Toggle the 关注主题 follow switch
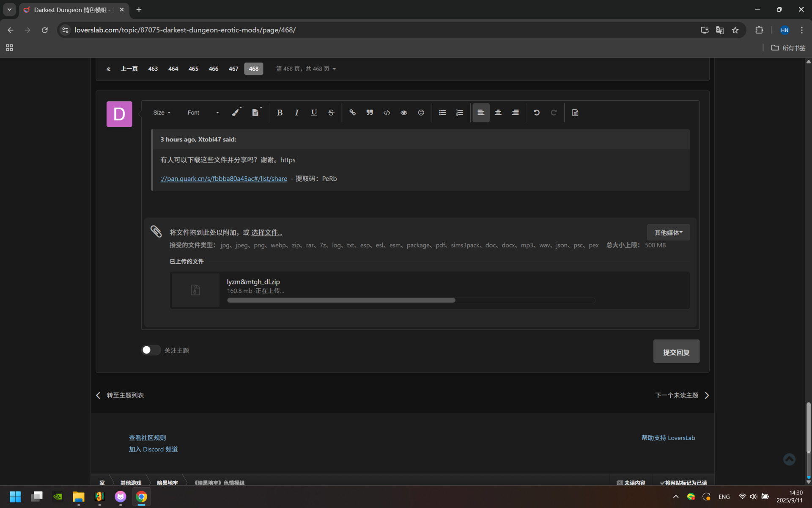 [151, 350]
